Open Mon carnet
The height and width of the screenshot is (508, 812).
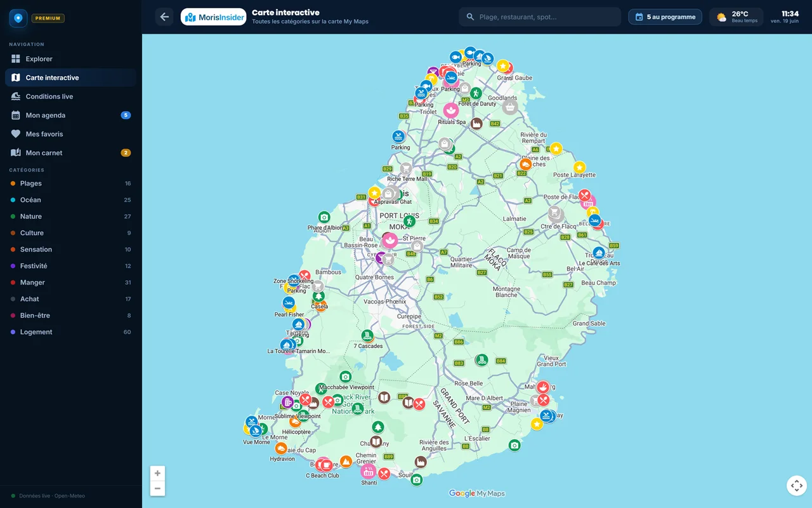coord(70,153)
